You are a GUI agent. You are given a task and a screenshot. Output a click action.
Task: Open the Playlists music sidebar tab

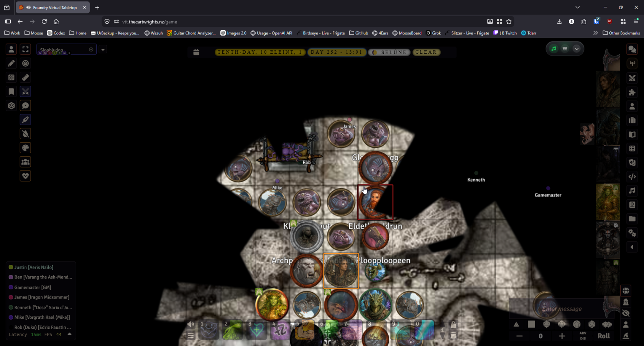(x=632, y=190)
